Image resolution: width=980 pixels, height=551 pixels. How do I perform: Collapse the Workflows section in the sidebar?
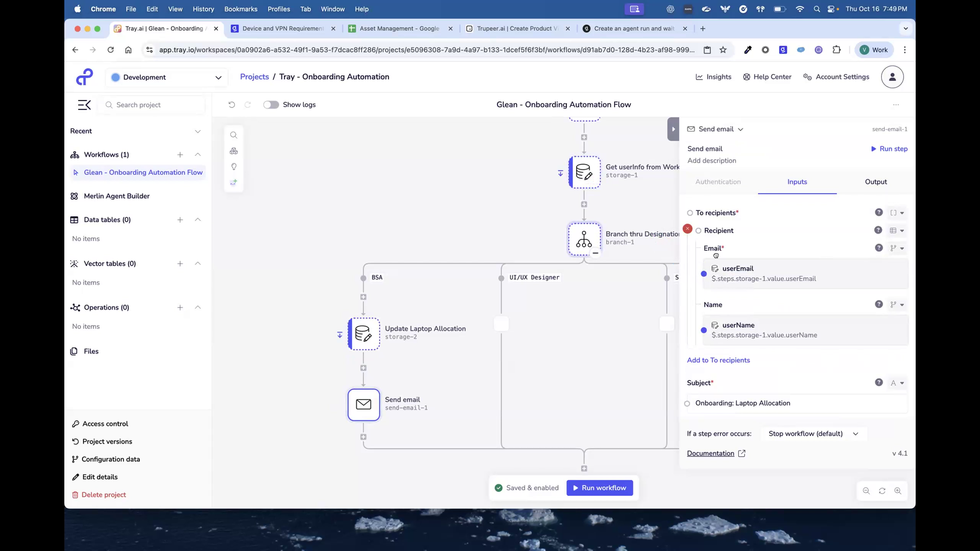click(x=198, y=155)
